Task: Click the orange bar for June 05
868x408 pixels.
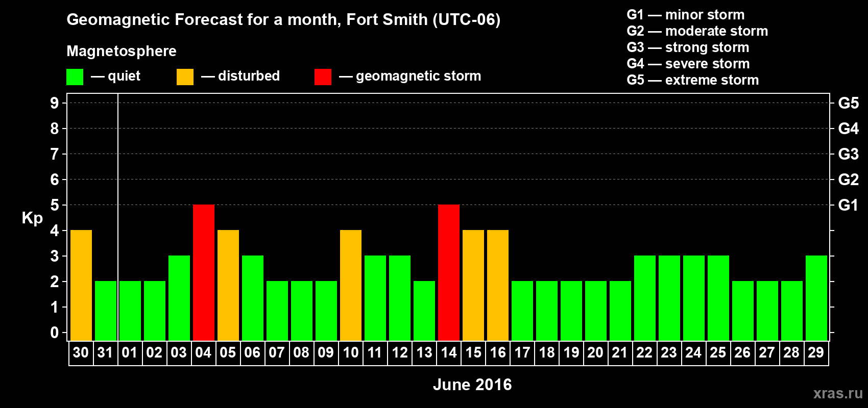Action: 228,286
